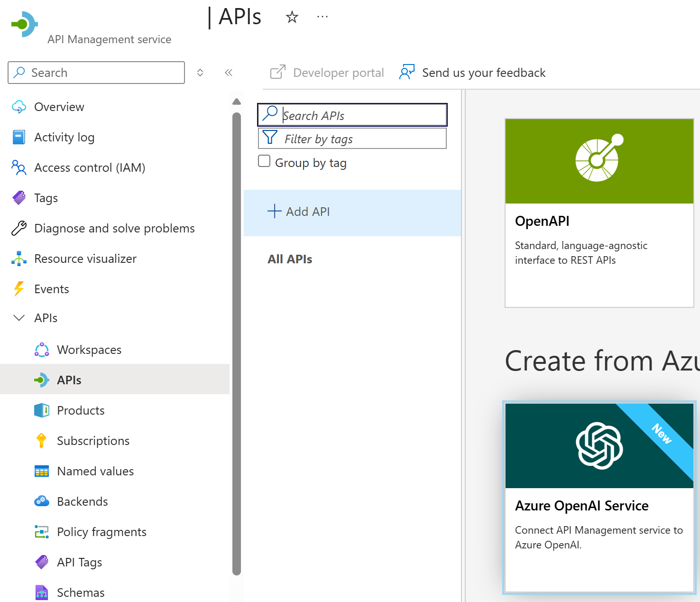Viewport: 700px width, 602px height.
Task: Focus the Search APIs field
Action: point(352,115)
